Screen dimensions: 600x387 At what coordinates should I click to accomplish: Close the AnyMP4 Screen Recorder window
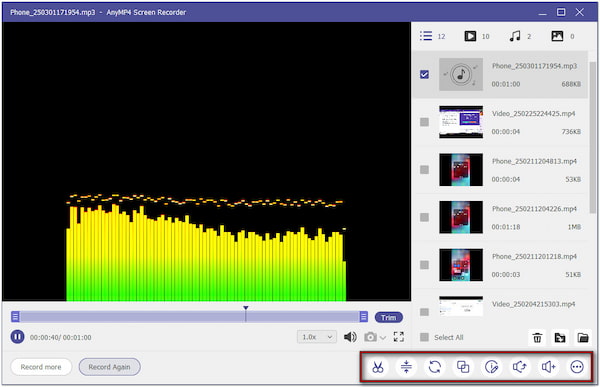(580, 12)
